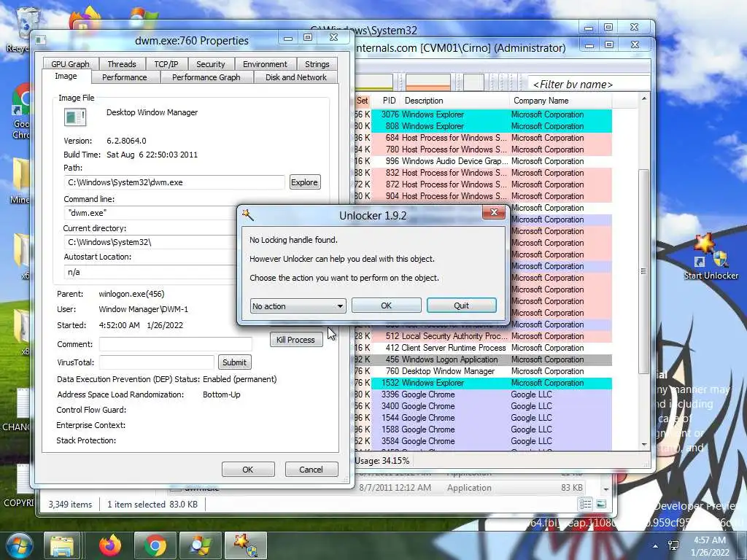Viewport: 747px width, 560px height.
Task: Switch to the Environment tab
Action: (265, 64)
